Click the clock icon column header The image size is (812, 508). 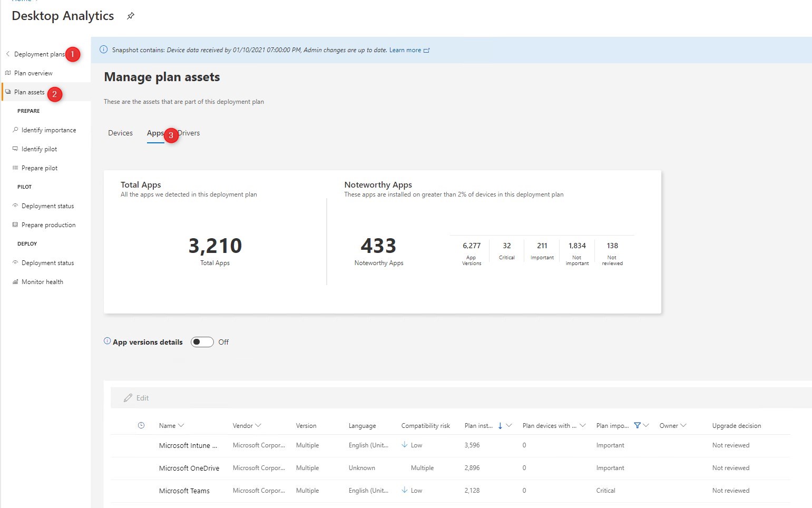point(141,425)
